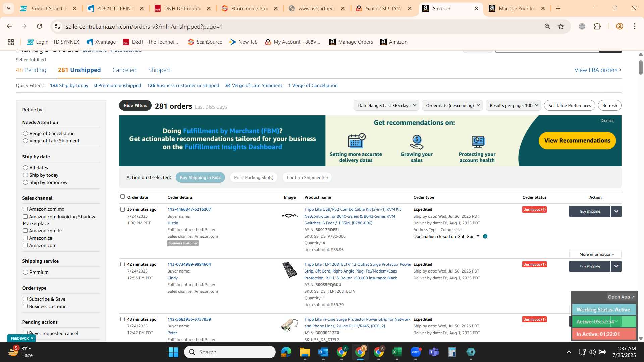644x362 pixels.
Task: Open the View FBA orders link
Action: [x=598, y=70]
